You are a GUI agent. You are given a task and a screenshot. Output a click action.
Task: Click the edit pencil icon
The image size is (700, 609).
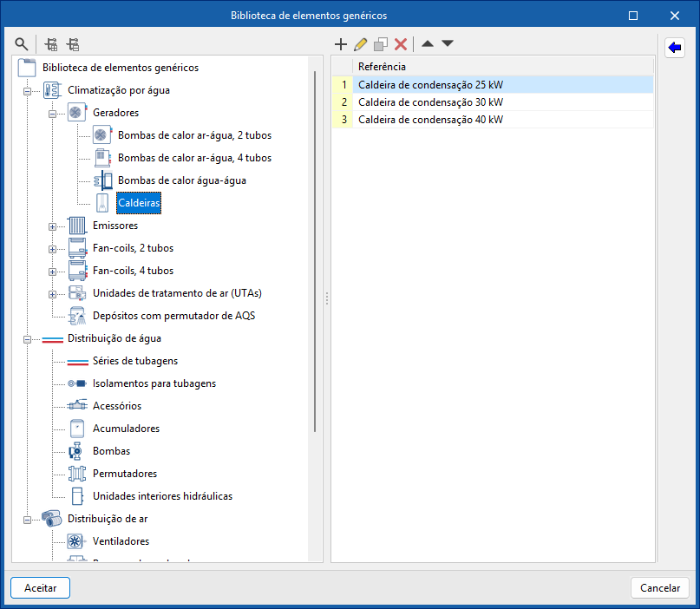click(x=361, y=43)
